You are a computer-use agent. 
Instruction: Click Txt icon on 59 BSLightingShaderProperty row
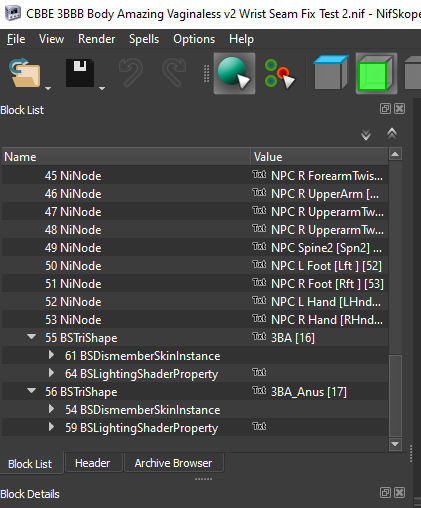click(259, 426)
